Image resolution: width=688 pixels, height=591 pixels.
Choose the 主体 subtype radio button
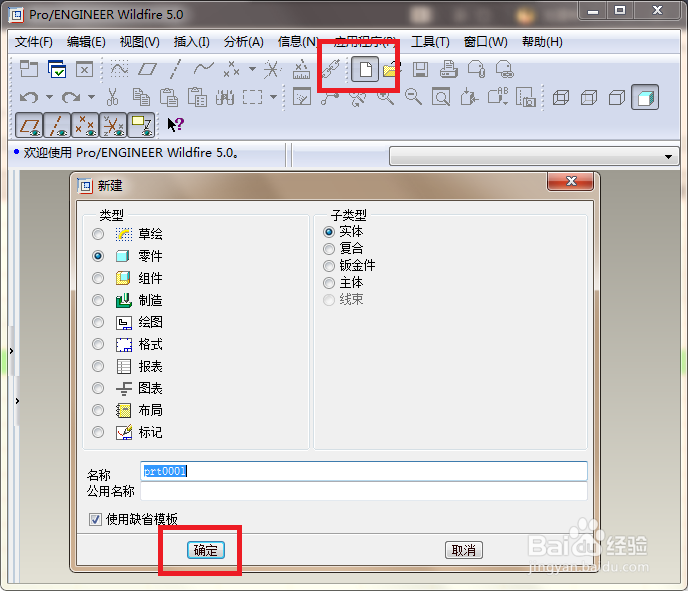(x=329, y=283)
